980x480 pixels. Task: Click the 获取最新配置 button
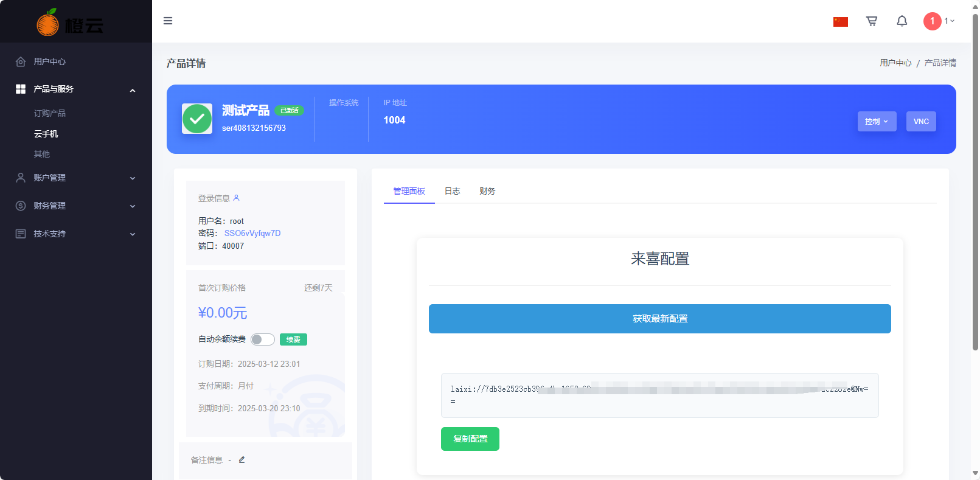(659, 319)
